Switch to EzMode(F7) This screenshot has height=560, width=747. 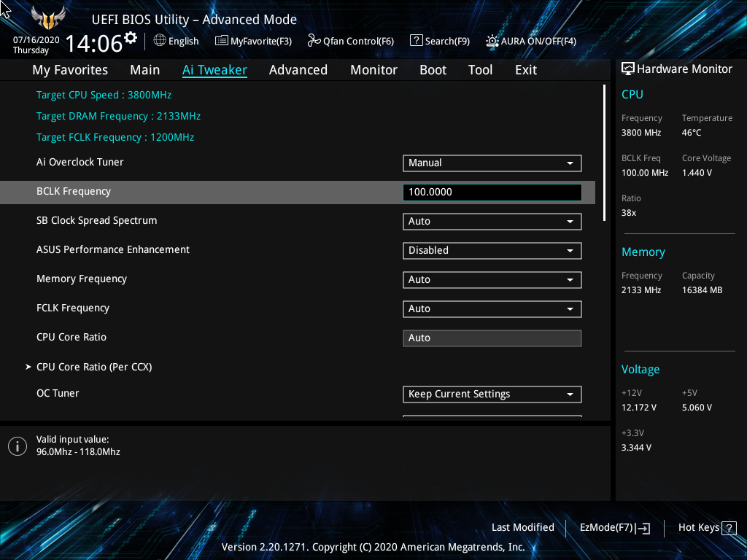(614, 528)
